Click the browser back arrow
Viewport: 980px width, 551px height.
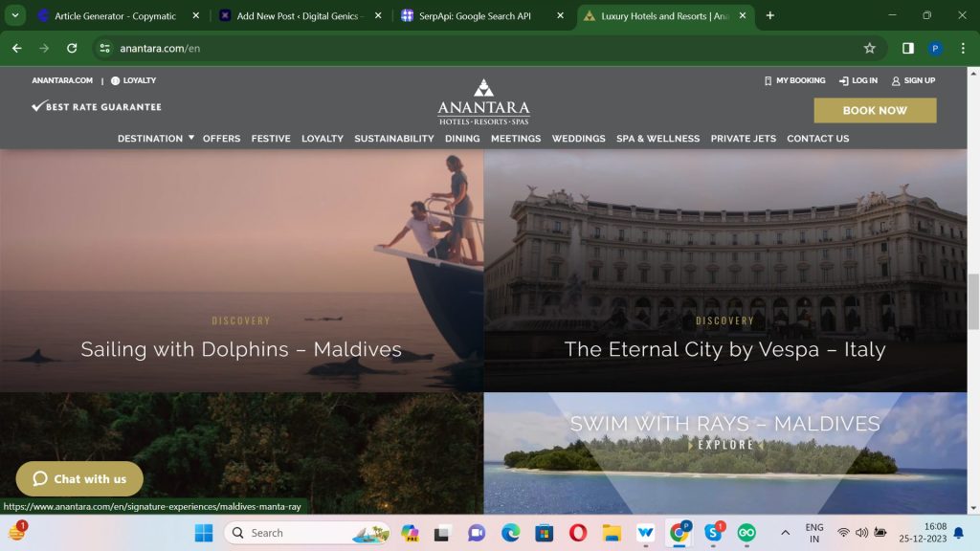tap(16, 48)
